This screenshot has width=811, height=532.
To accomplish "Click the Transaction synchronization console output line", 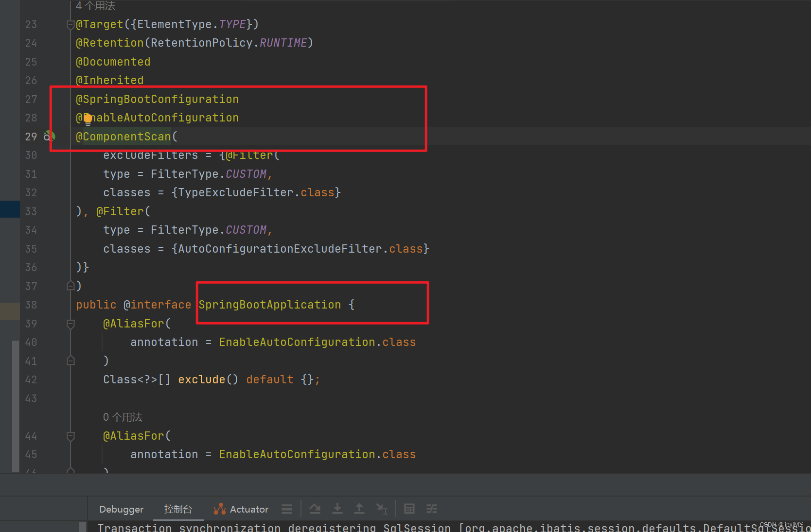I will point(454,528).
